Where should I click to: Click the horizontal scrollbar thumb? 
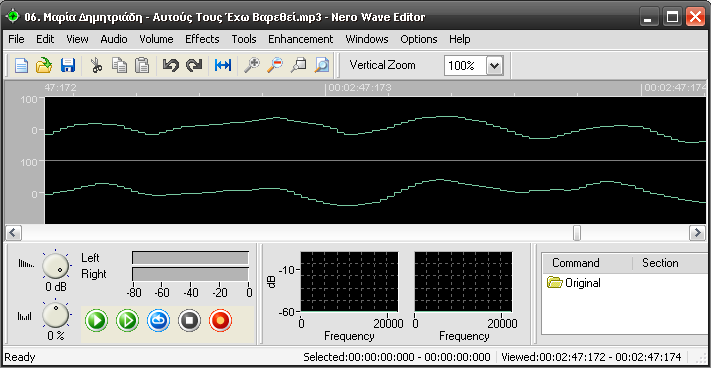577,233
